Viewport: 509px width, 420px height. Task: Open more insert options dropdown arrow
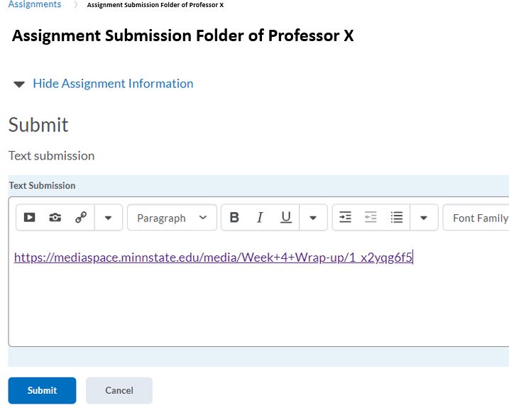click(x=108, y=218)
